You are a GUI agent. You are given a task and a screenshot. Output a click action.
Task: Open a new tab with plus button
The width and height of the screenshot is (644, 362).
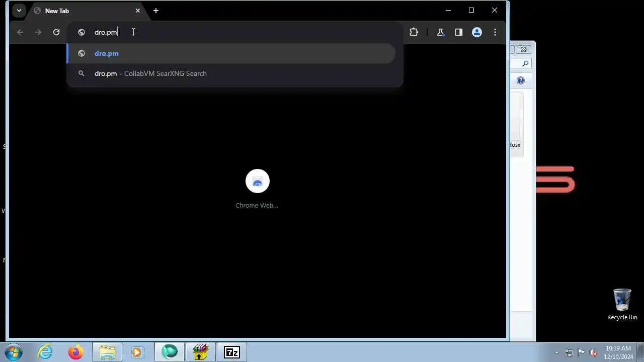[x=156, y=11]
